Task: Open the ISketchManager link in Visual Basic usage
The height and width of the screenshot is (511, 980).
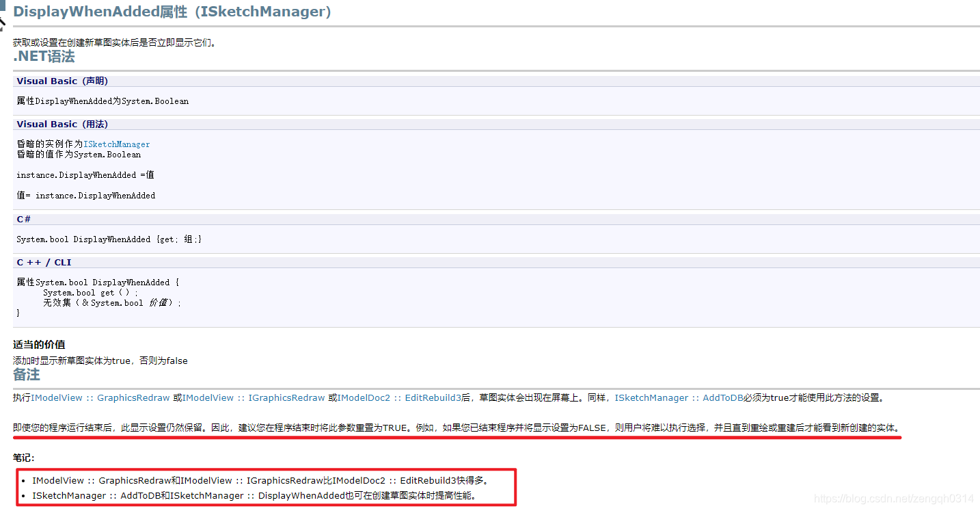Action: point(117,144)
